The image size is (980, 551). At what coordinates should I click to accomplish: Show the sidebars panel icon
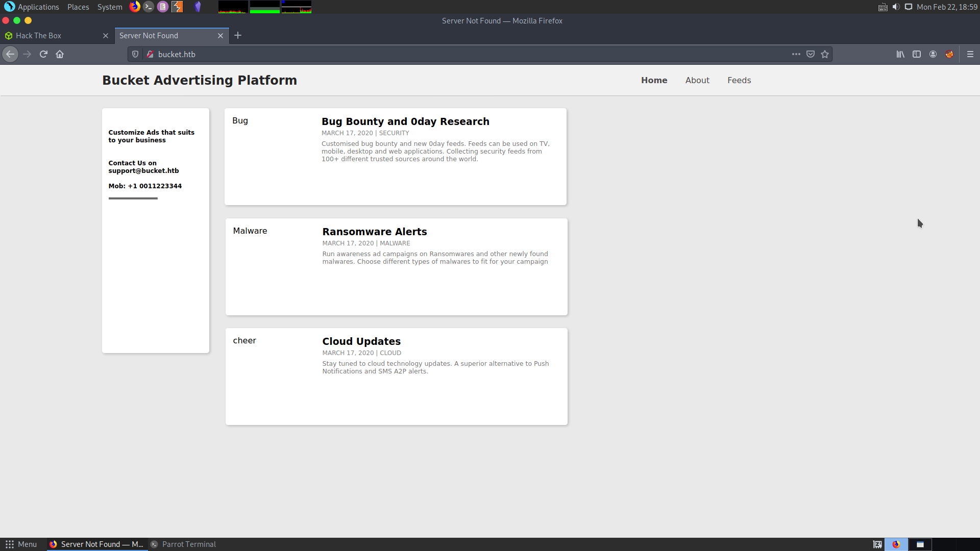(x=917, y=54)
